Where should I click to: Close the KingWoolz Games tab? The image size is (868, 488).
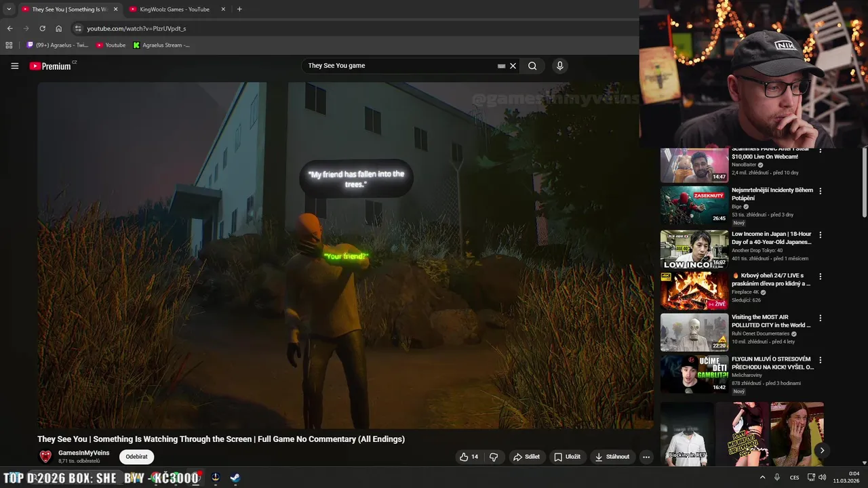coord(223,9)
